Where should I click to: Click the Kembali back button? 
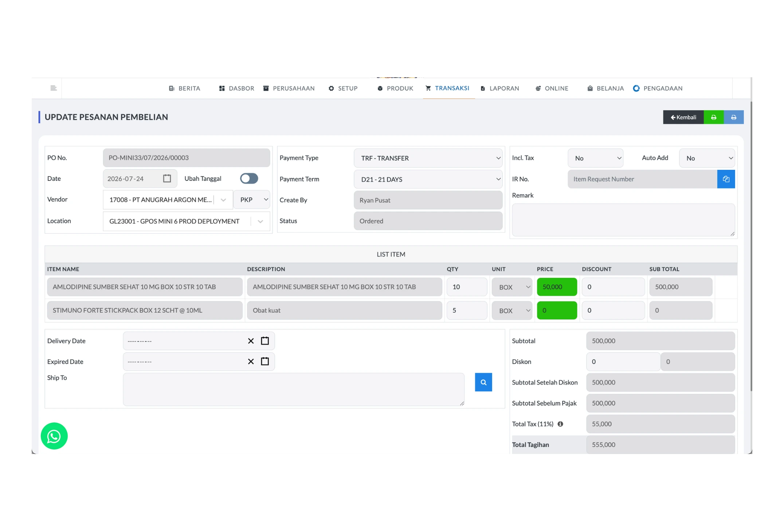tap(683, 117)
